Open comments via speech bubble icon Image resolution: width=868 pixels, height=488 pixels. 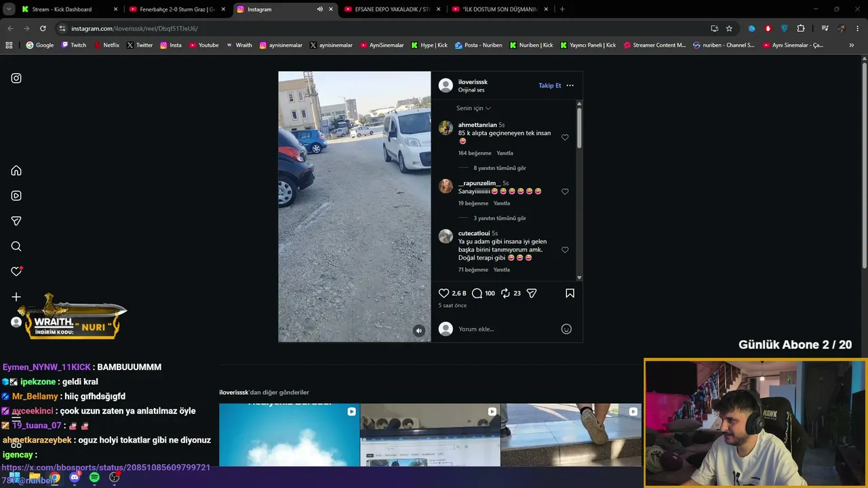[x=477, y=293]
